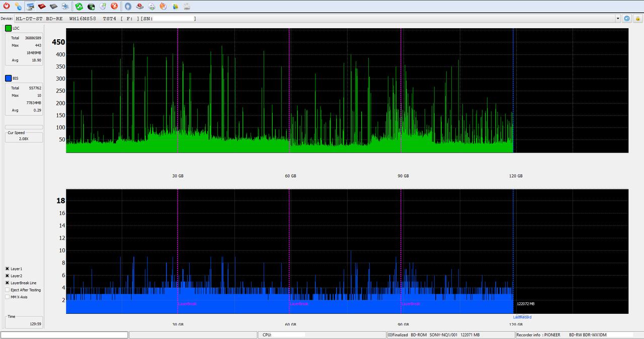Click BIS Max value 10

pyautogui.click(x=39, y=96)
